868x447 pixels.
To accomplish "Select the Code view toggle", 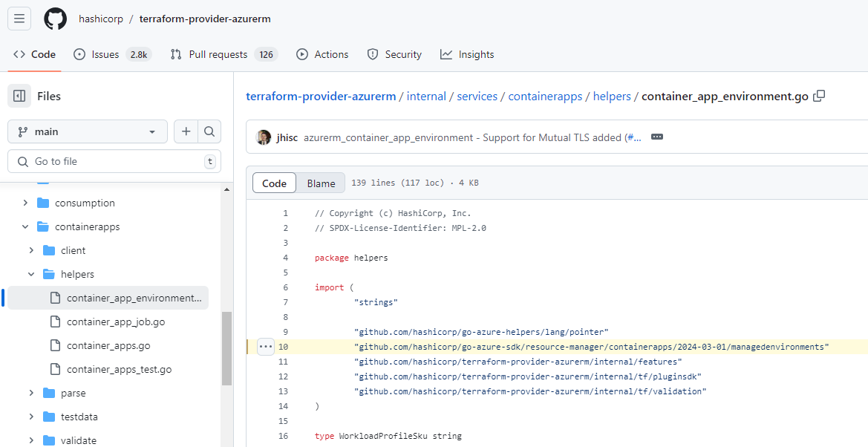I will [x=274, y=183].
